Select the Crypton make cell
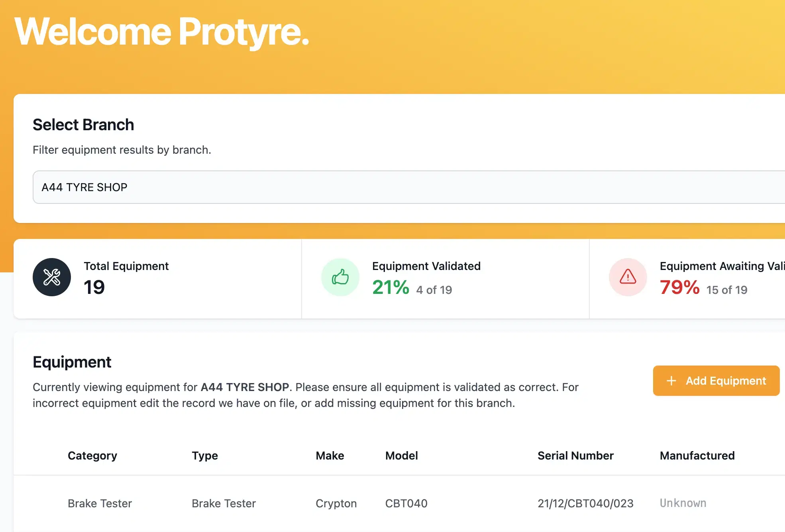Viewport: 785px width, 532px height. [336, 503]
